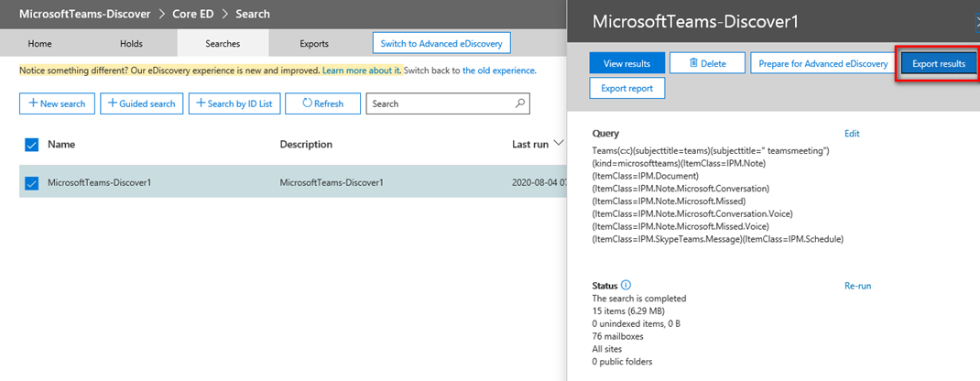Image resolution: width=980 pixels, height=381 pixels.
Task: Click Search by ID List button
Action: pos(234,103)
